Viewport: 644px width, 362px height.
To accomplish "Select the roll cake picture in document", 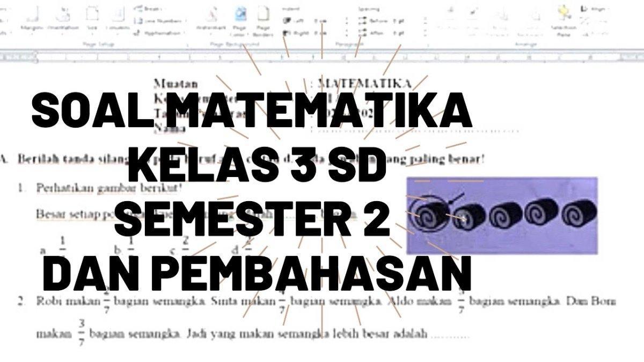I will click(502, 215).
